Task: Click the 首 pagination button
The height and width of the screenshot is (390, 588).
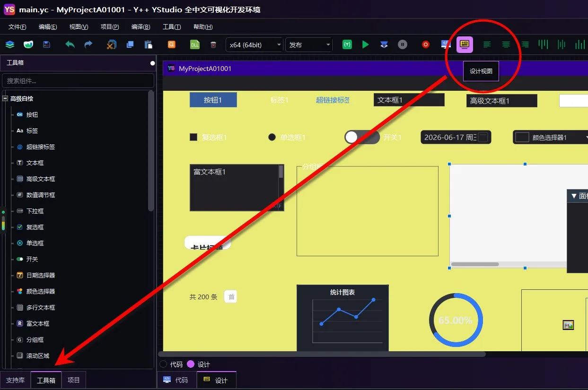Action: pos(231,297)
